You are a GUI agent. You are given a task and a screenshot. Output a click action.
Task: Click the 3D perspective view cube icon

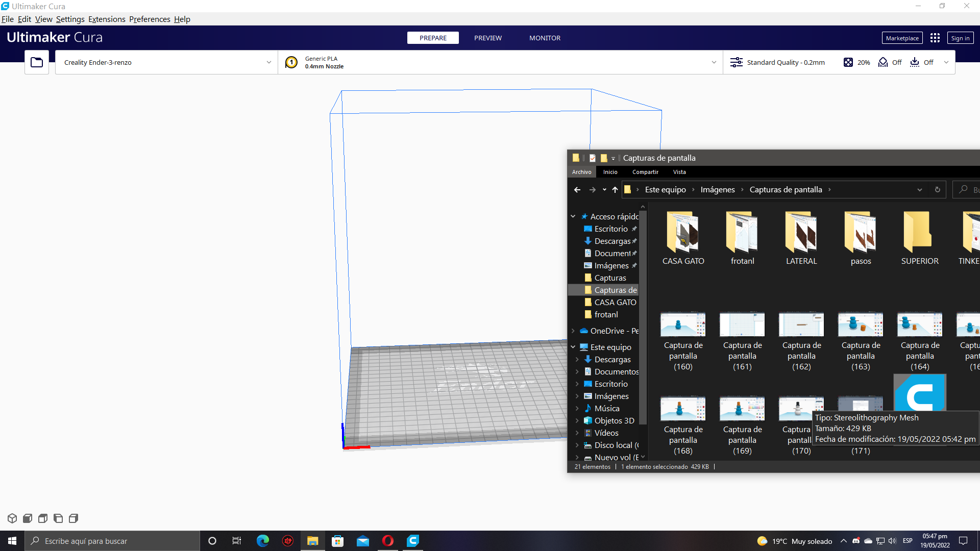pyautogui.click(x=12, y=518)
